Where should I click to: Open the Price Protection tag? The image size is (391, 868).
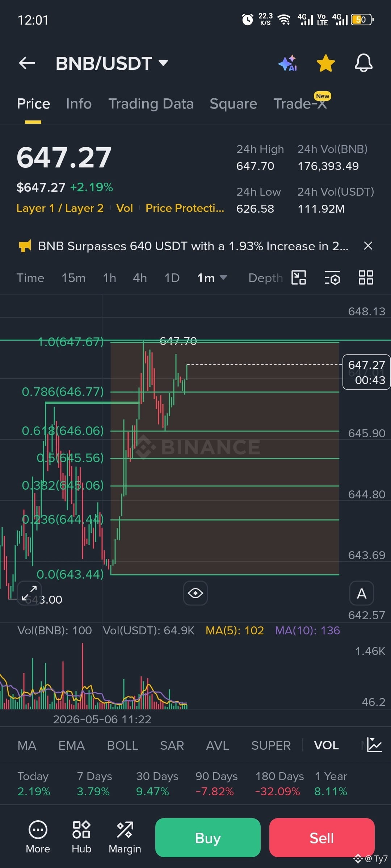(x=185, y=208)
